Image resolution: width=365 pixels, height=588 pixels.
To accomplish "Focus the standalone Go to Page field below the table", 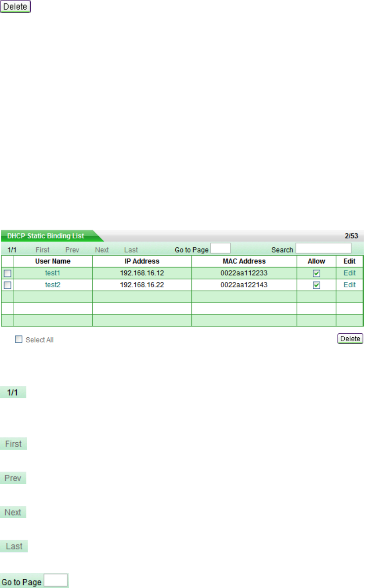I will [x=56, y=580].
